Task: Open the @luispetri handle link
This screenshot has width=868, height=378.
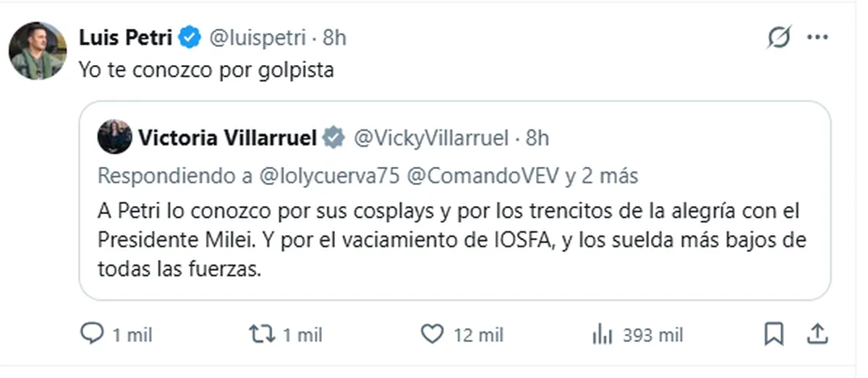Action: [x=258, y=38]
